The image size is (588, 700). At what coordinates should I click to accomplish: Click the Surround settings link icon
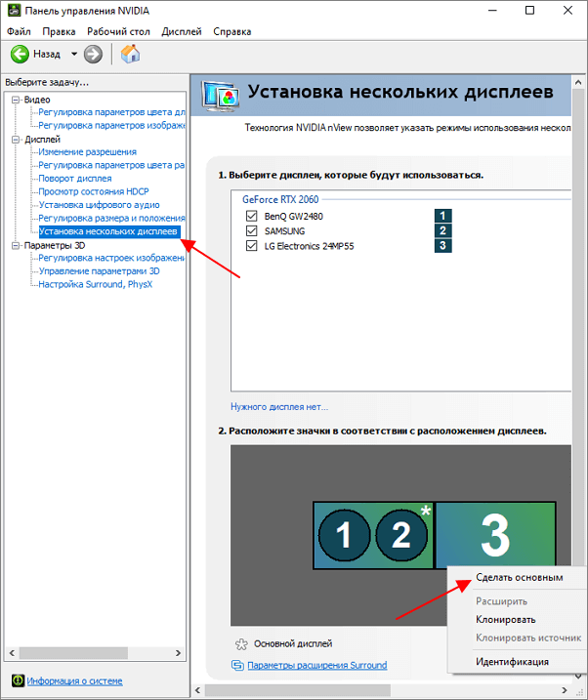[237, 665]
